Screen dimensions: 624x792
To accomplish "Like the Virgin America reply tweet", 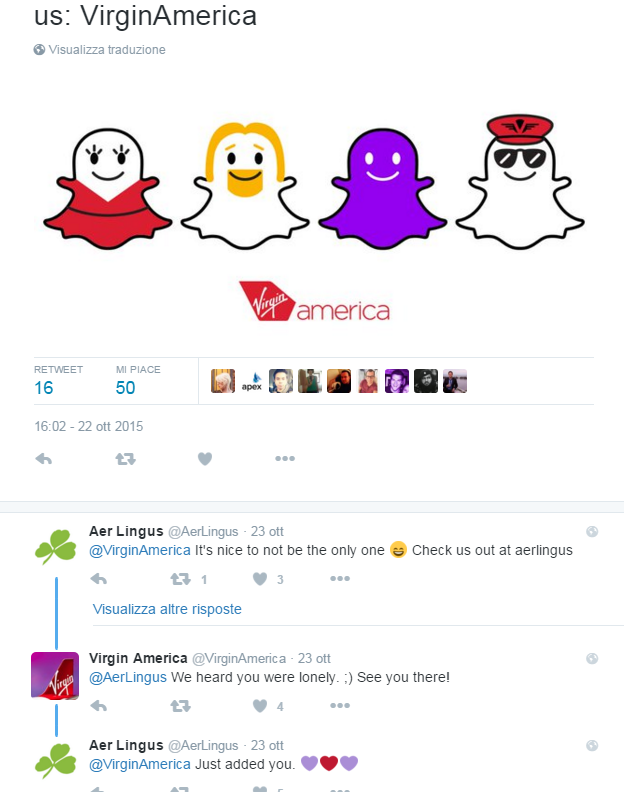I will 260,706.
